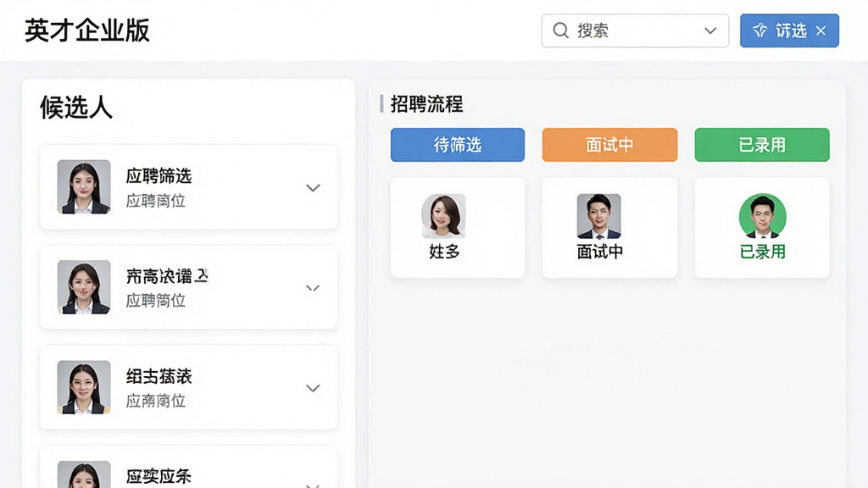The image size is (868, 488).
Task: Click the 面试中 label under the avatar
Action: pyautogui.click(x=600, y=252)
